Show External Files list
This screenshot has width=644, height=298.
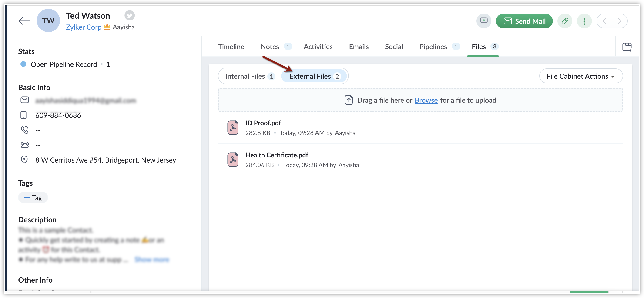[314, 76]
